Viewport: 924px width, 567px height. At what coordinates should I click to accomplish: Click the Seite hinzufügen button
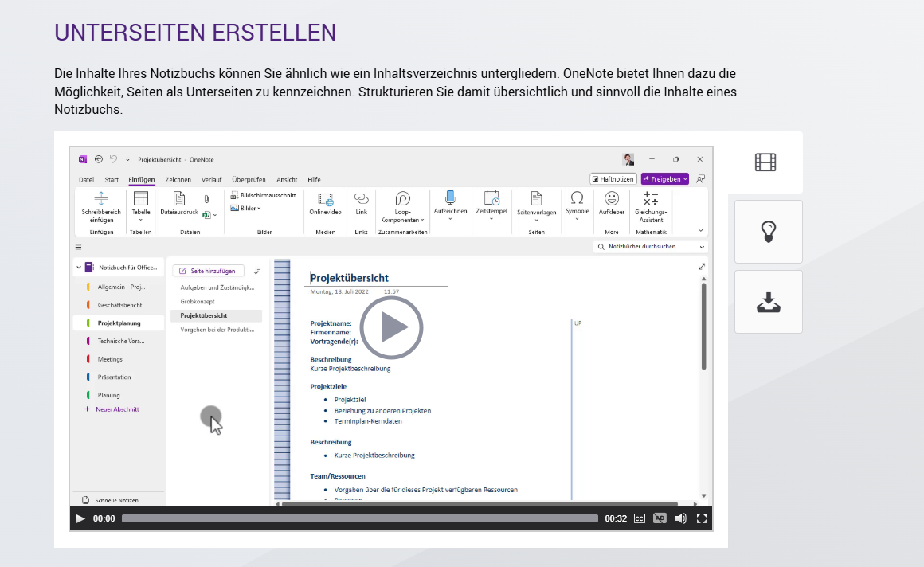pos(208,271)
